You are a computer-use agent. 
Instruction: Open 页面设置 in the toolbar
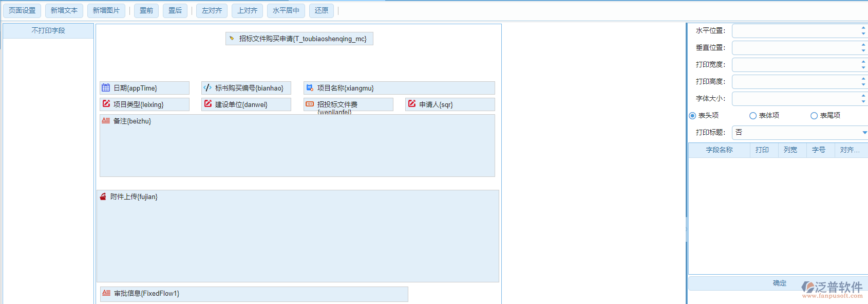tap(22, 10)
